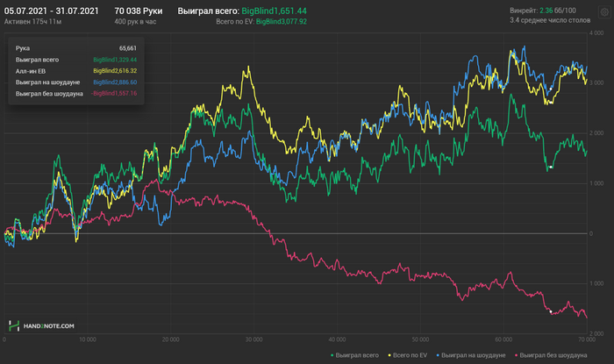Open the graph settings gear icon
The width and height of the screenshot is (614, 364).
[x=604, y=12]
